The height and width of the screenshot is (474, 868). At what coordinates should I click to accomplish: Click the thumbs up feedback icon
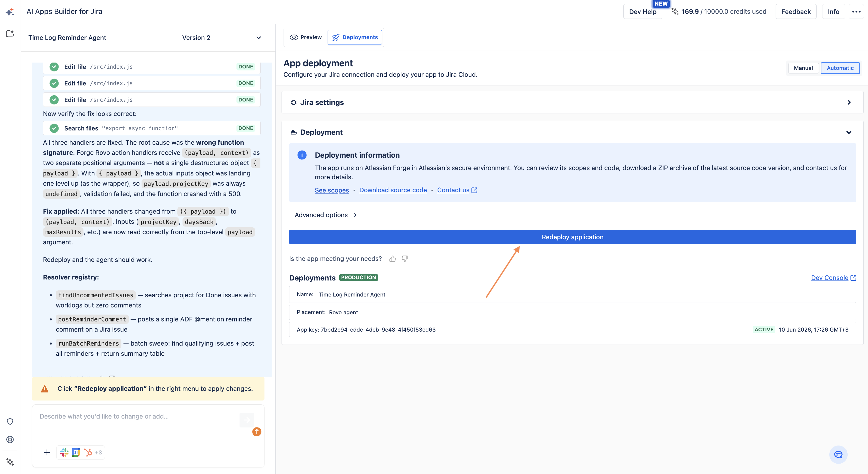pos(393,259)
